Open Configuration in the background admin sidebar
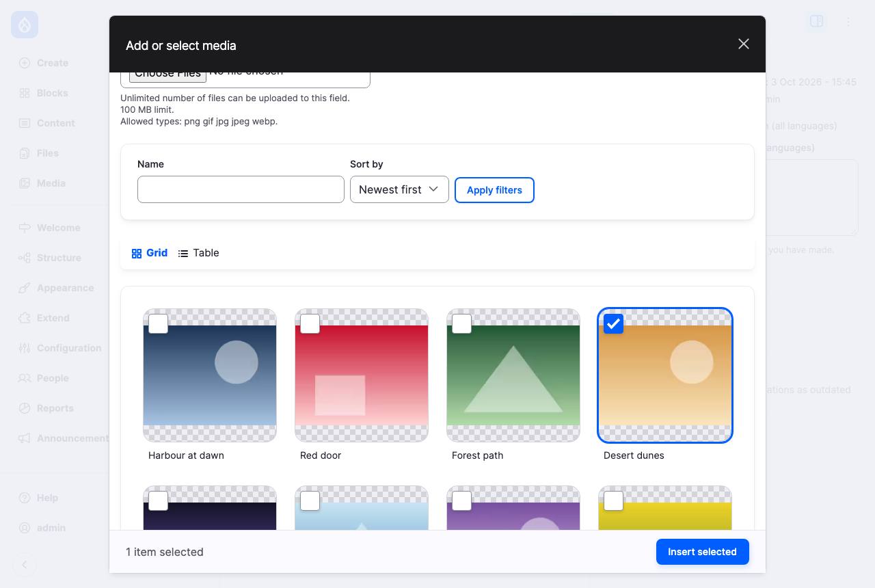This screenshot has height=588, width=875. pos(60,348)
